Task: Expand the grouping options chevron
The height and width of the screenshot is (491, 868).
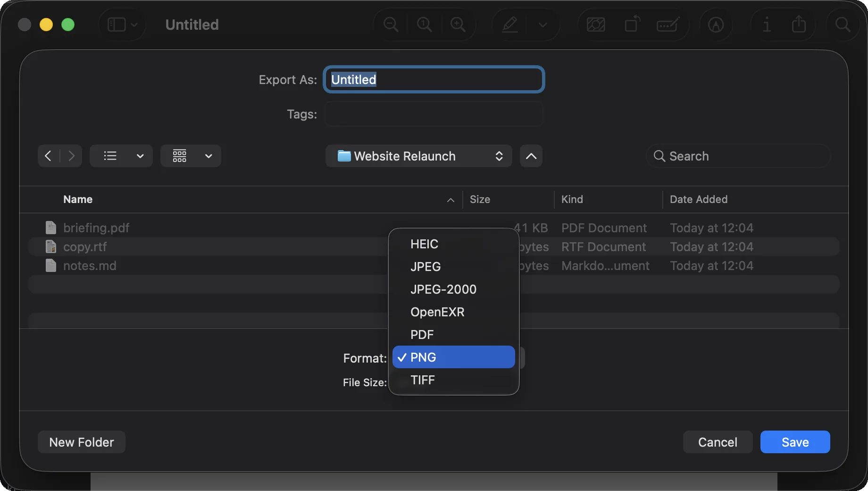Action: (209, 156)
